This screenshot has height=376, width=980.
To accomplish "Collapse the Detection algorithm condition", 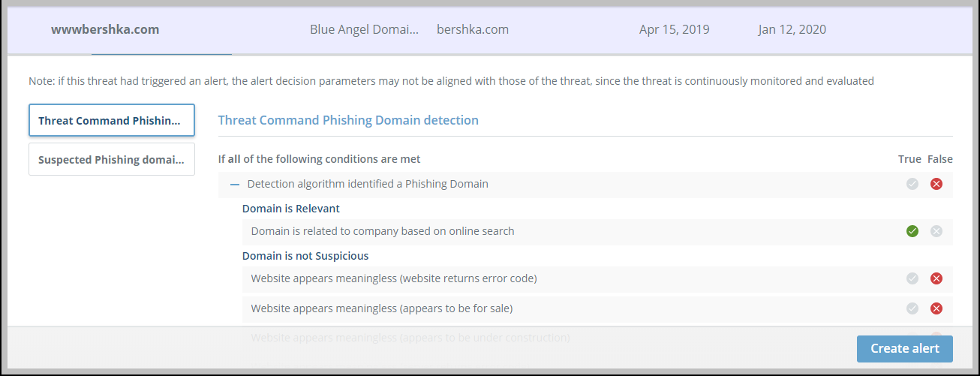I will pos(235,184).
